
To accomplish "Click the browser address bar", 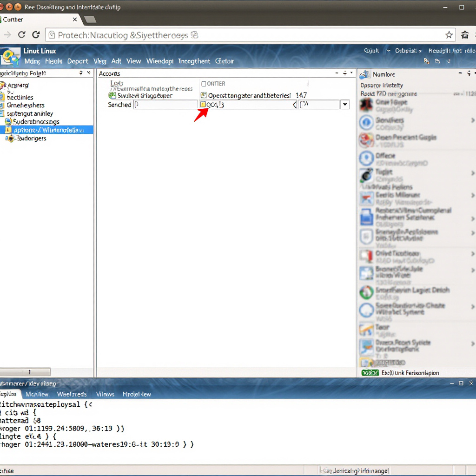I will pyautogui.click(x=251, y=35).
